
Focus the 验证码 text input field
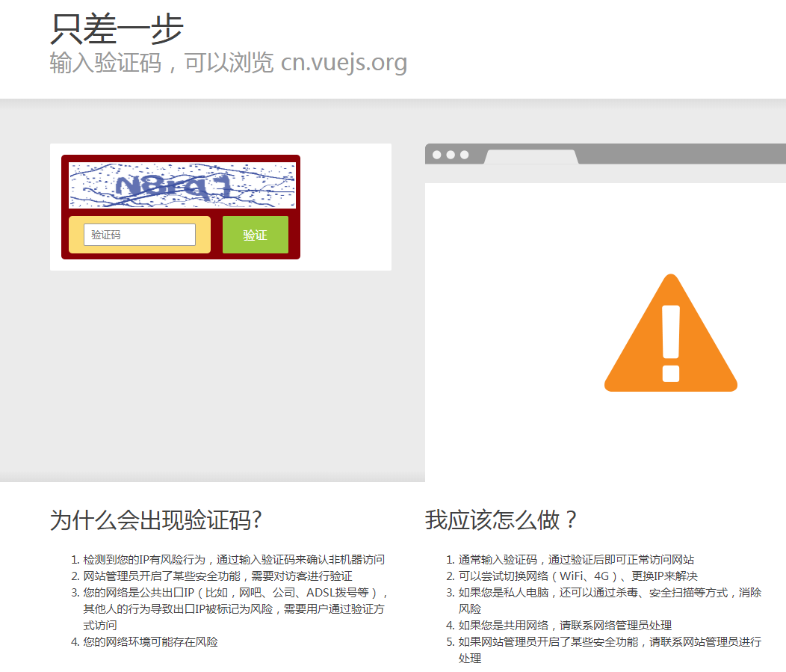click(140, 235)
